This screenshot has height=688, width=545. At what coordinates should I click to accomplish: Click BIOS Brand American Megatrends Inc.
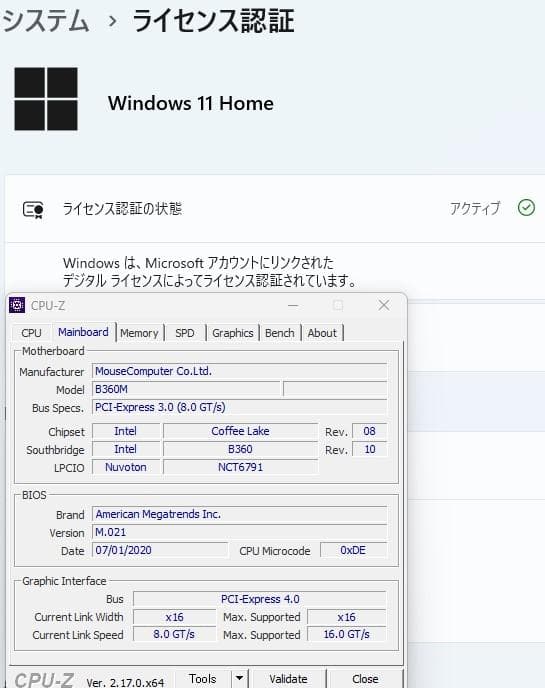(x=240, y=514)
